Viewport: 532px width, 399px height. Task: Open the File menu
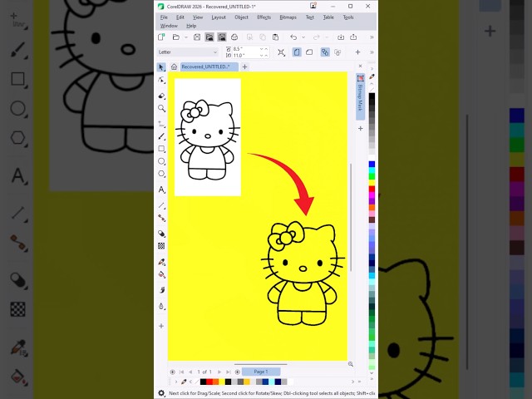[x=164, y=17]
